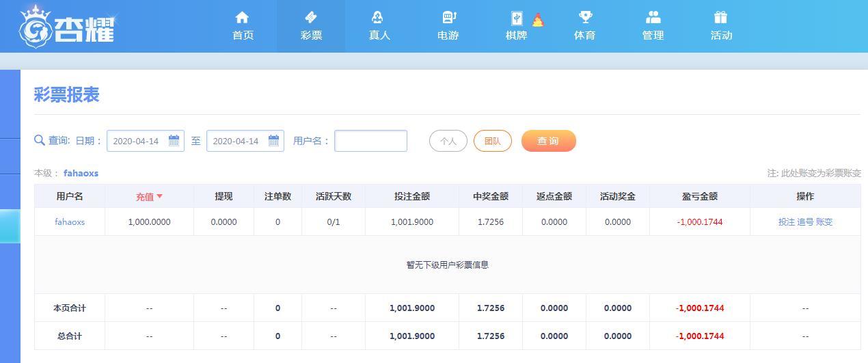This screenshot has width=868, height=363.
Task: Click the 提现 column header
Action: click(223, 196)
